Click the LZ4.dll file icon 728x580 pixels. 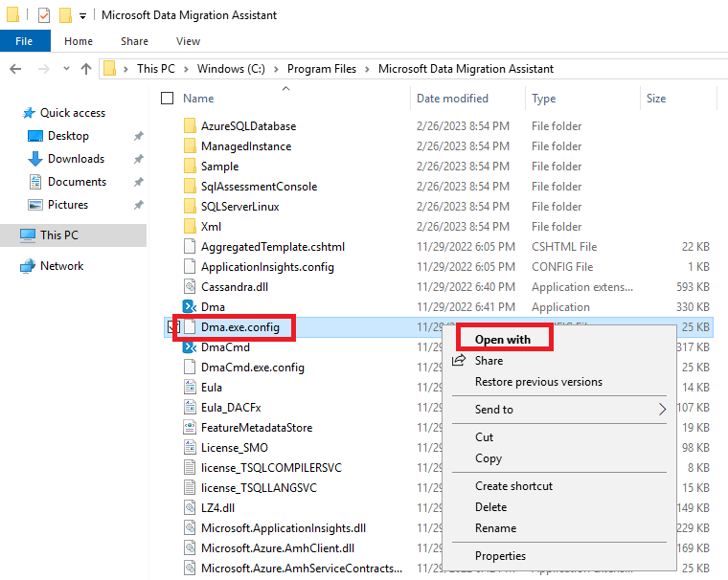pyautogui.click(x=190, y=507)
